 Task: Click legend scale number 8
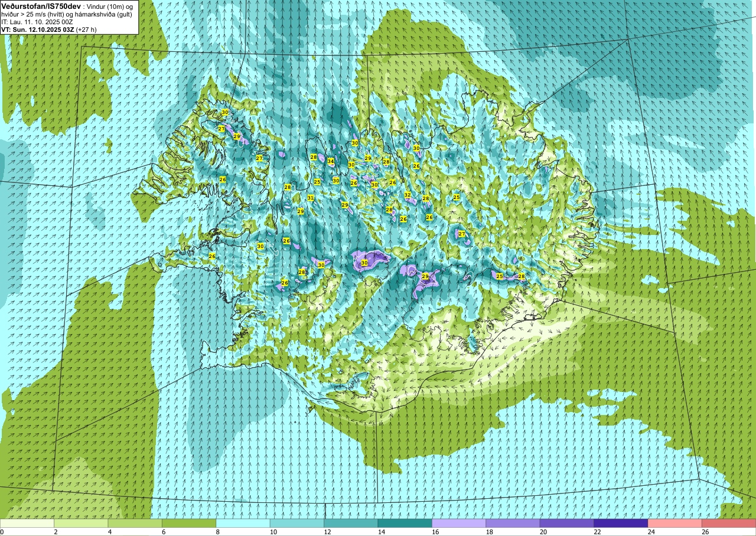(218, 532)
